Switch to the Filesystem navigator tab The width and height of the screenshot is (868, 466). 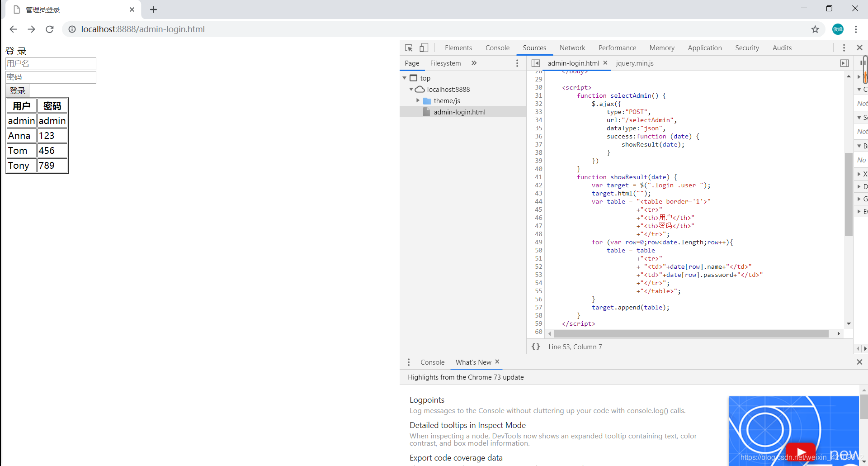coord(445,63)
